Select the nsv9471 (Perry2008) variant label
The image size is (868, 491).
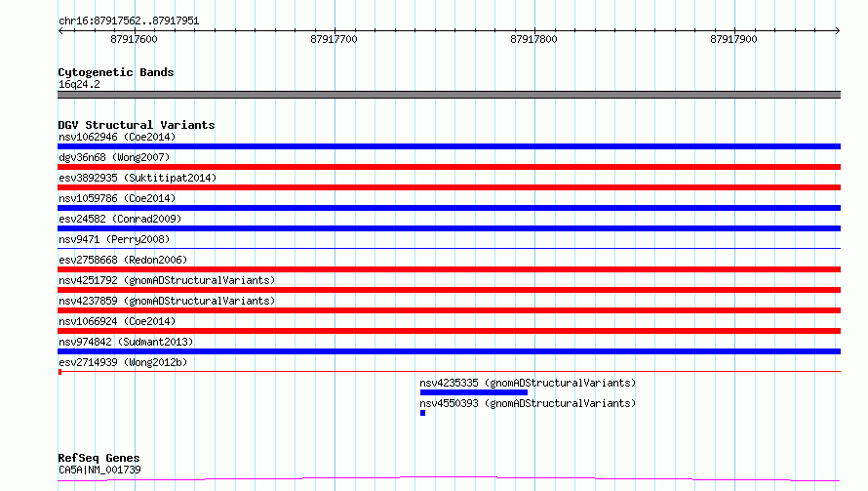(114, 239)
